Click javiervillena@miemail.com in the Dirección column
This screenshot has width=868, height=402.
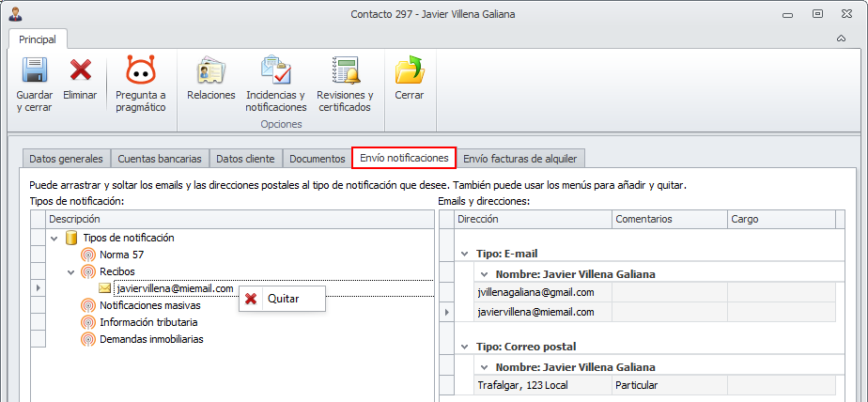click(543, 312)
